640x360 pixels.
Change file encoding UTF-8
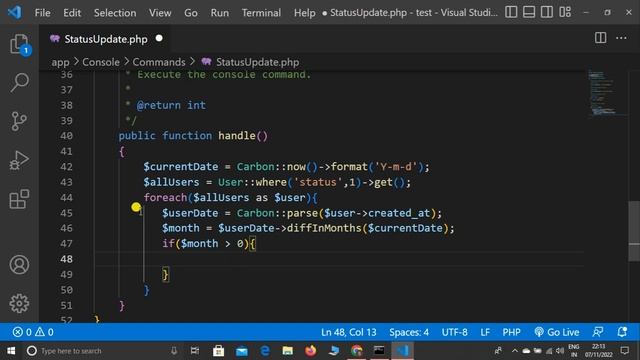(454, 332)
